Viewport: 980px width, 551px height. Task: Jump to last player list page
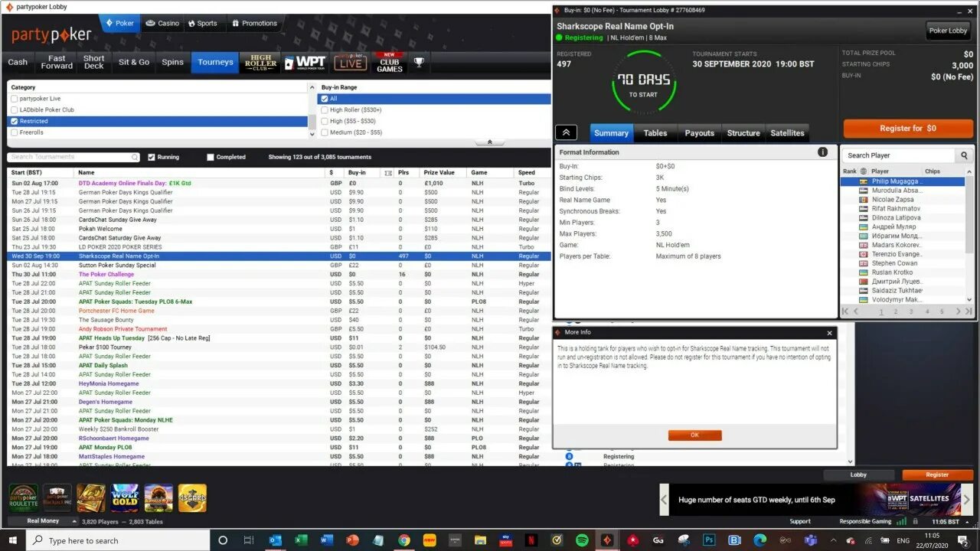pyautogui.click(x=969, y=311)
